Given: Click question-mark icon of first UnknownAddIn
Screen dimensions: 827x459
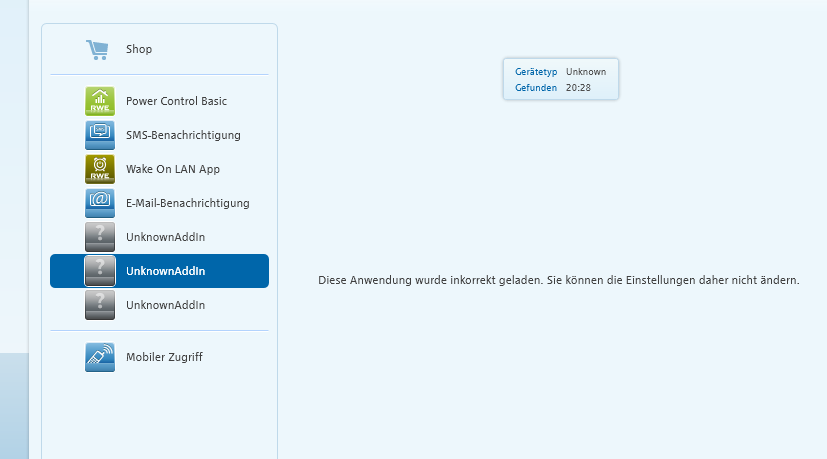Looking at the screenshot, I should click(x=100, y=237).
